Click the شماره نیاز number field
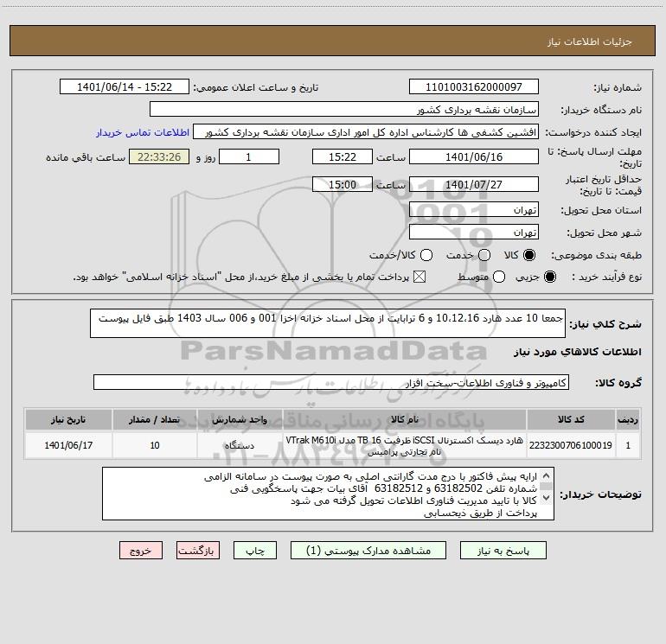This screenshot has height=644, width=666. click(x=474, y=86)
